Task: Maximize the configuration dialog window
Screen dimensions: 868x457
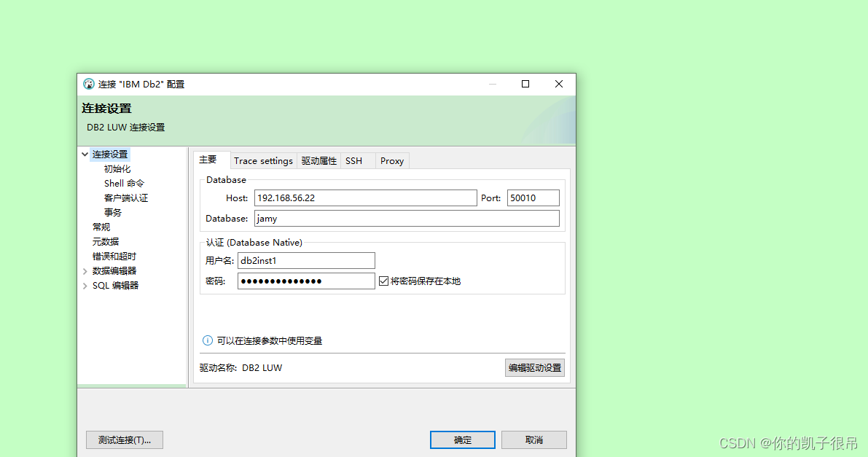Action: tap(525, 84)
